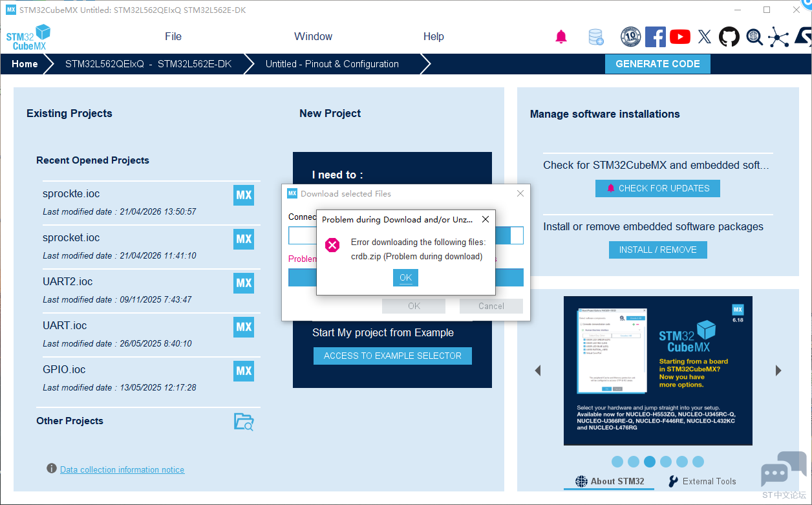Close the Download selected Files dialog
The image size is (812, 505).
(x=520, y=193)
